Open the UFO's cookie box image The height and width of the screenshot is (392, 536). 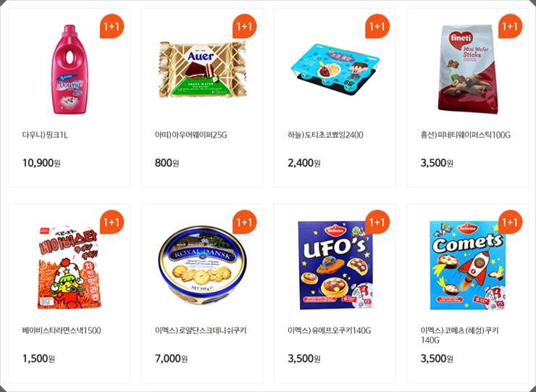tap(335, 265)
